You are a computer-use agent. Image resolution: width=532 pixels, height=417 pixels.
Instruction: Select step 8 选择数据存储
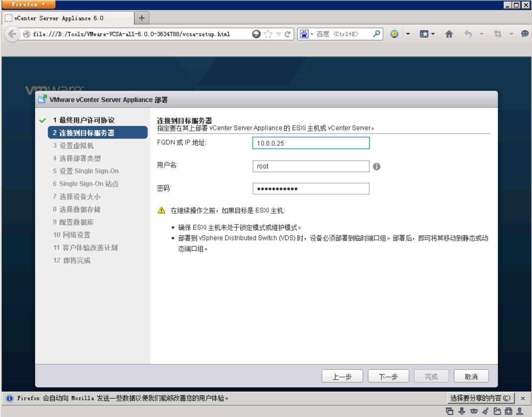click(77, 209)
